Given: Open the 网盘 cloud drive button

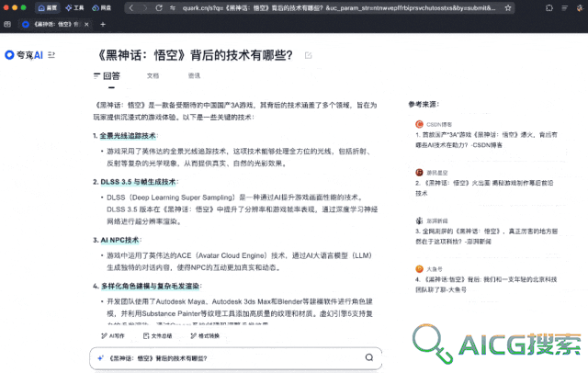Looking at the screenshot, I should point(101,8).
